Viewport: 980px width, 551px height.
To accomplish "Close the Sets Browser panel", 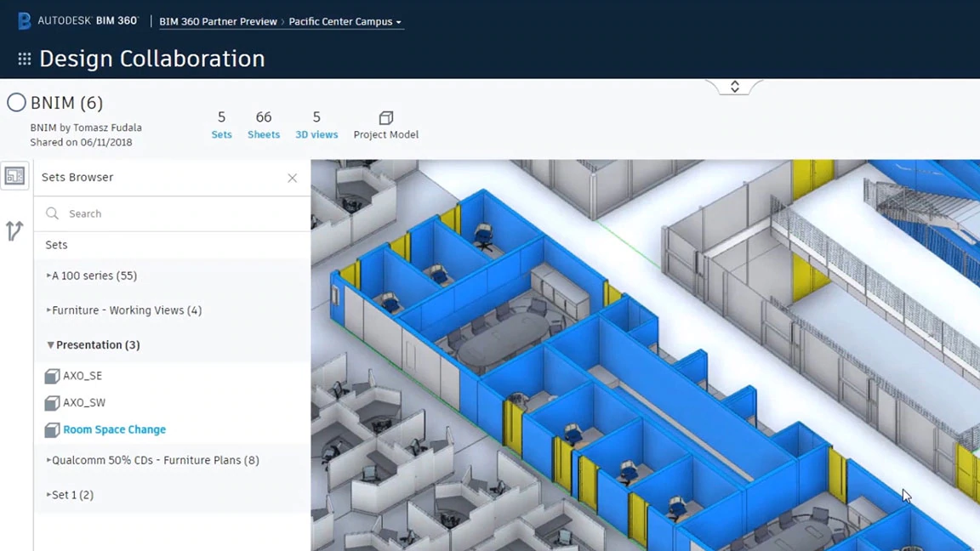I will click(292, 178).
